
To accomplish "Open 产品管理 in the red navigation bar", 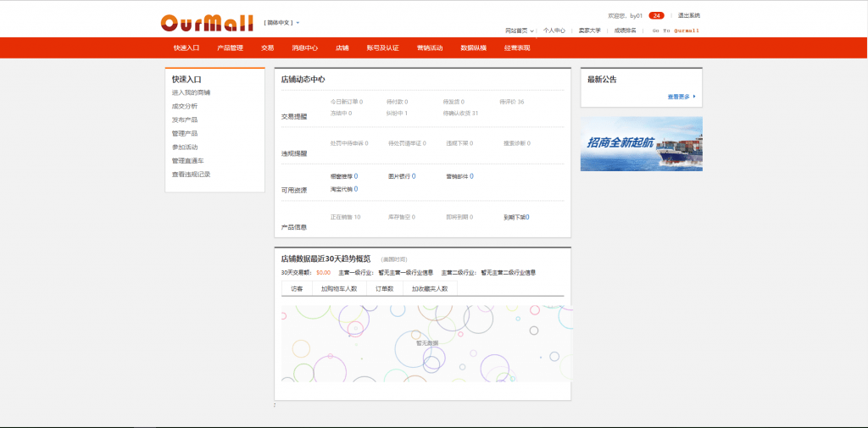I will coord(230,48).
